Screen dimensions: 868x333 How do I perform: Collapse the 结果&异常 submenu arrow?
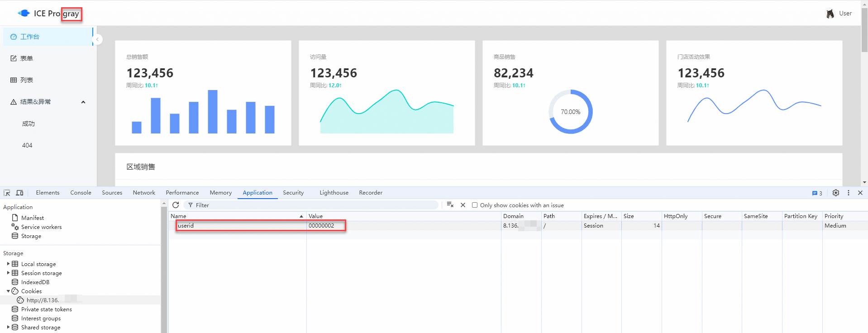[x=83, y=102]
